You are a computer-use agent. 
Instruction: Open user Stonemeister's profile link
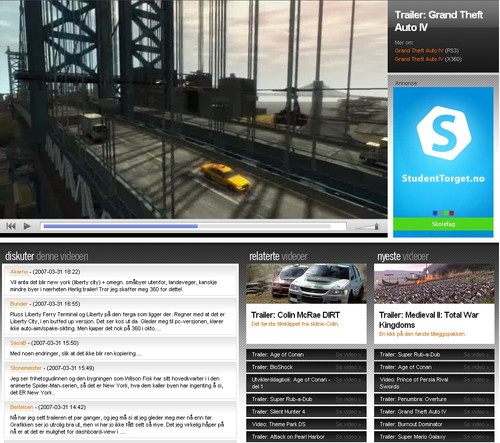click(x=26, y=368)
